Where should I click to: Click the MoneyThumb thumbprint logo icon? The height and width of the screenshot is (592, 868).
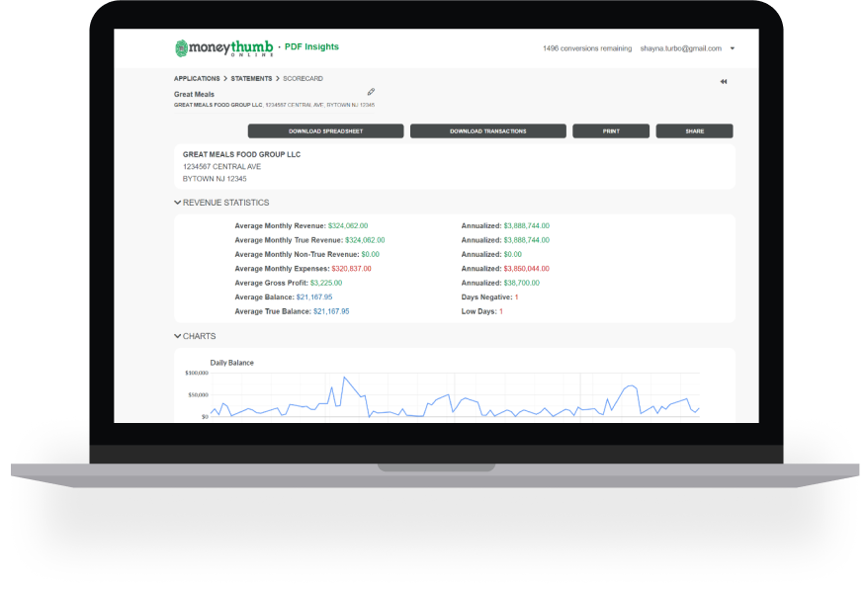181,47
